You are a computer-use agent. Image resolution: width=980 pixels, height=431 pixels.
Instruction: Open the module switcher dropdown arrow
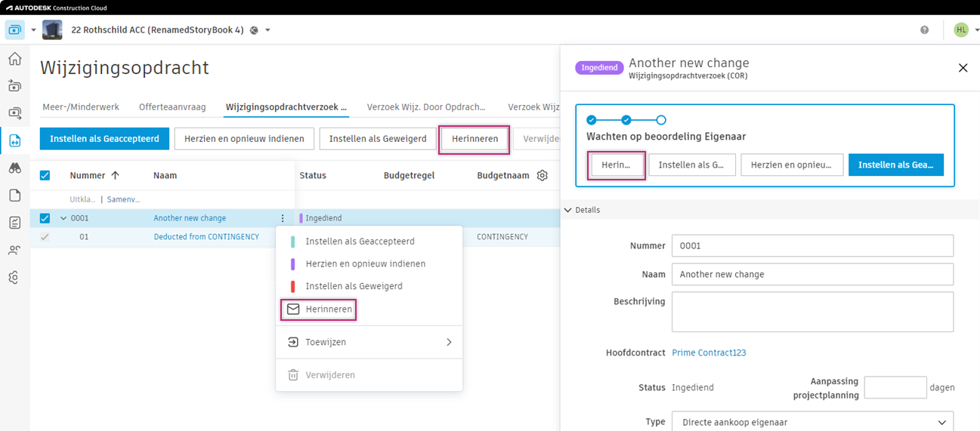pyautogui.click(x=33, y=30)
